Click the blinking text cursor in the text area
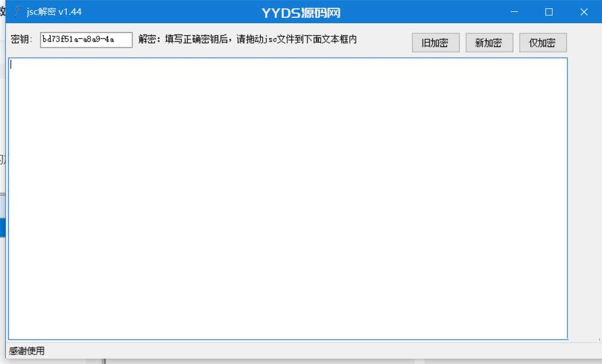 [x=11, y=64]
